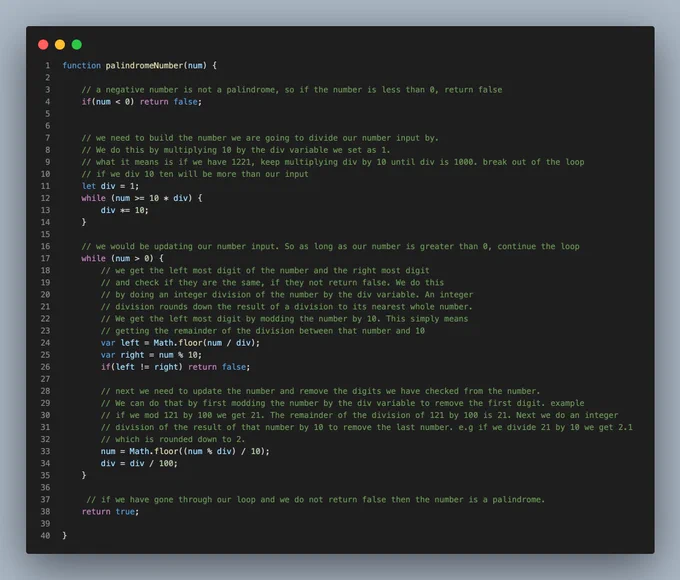Click comment 'We can do that by first modding'
The width and height of the screenshot is (680, 580).
point(343,403)
